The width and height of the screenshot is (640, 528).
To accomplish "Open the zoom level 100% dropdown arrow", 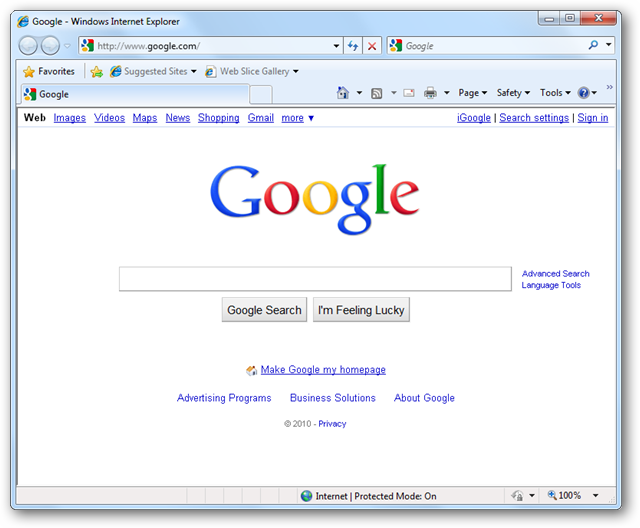I will [596, 496].
